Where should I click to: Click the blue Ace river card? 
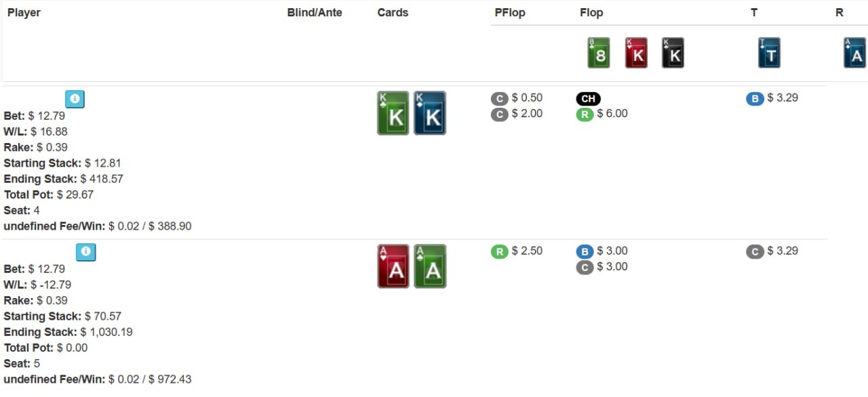pos(855,53)
